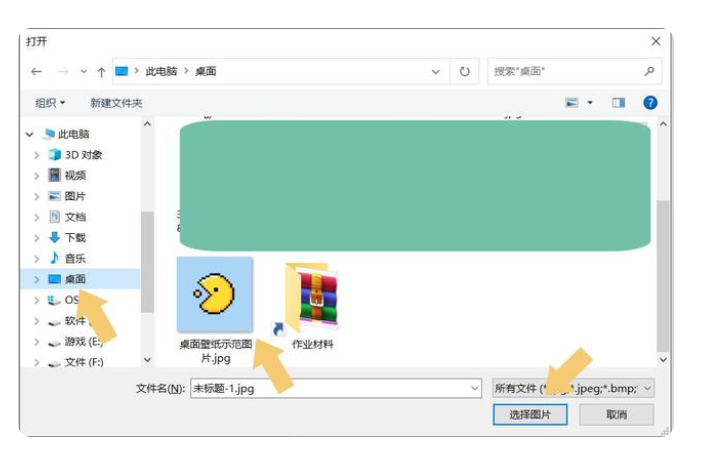Click the Back navigation arrow

pos(37,72)
